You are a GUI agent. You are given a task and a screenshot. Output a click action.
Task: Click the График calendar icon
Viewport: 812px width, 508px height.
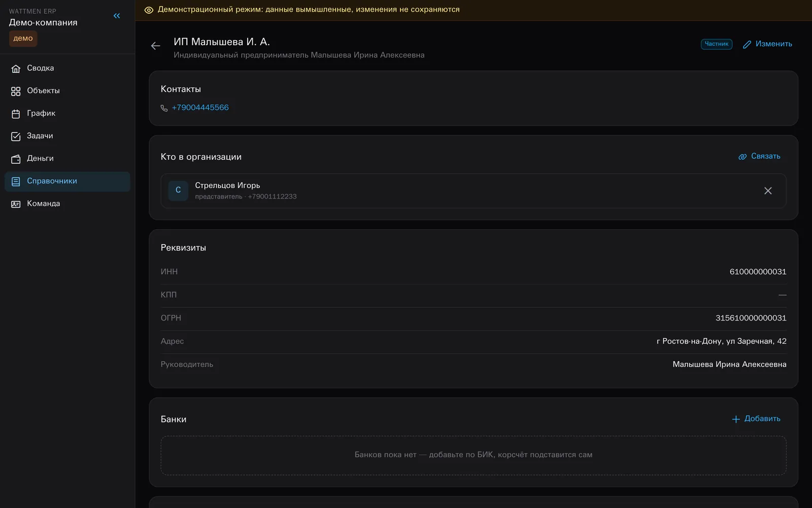point(16,114)
